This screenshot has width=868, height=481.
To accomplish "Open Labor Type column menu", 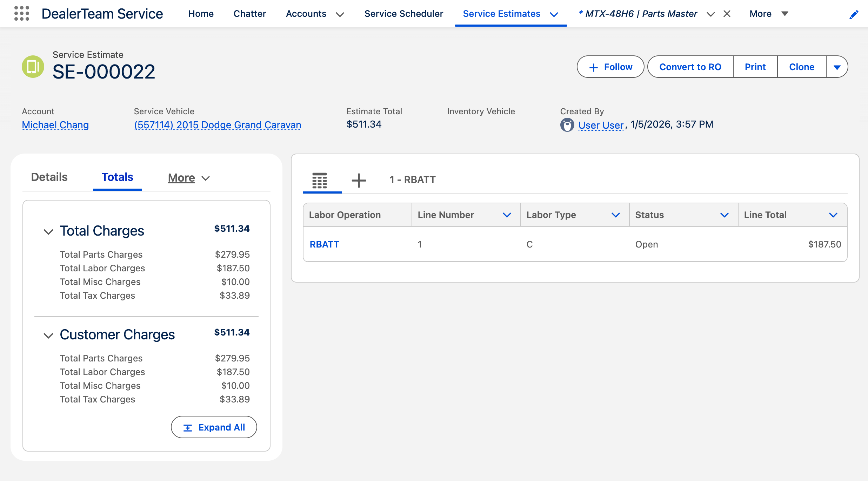I will point(616,215).
